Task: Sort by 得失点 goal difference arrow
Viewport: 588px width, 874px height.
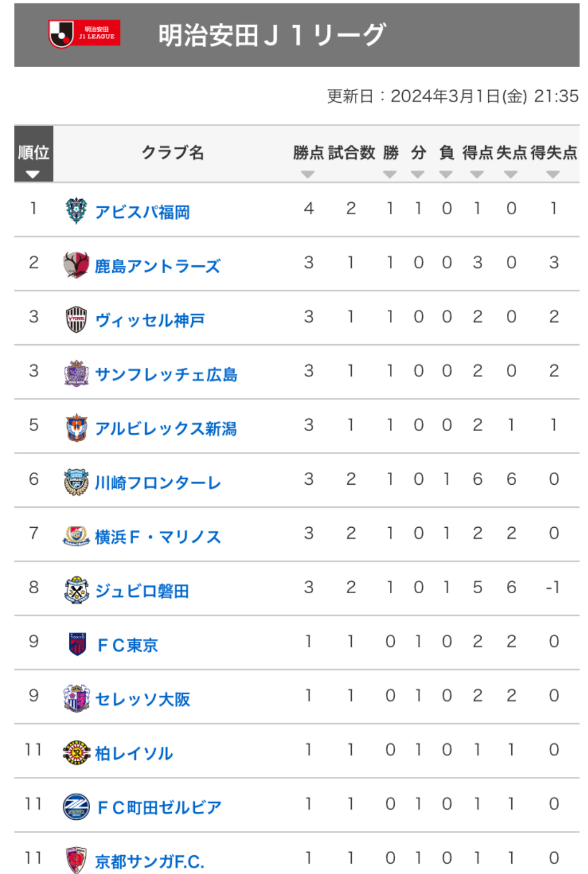Action: (553, 174)
